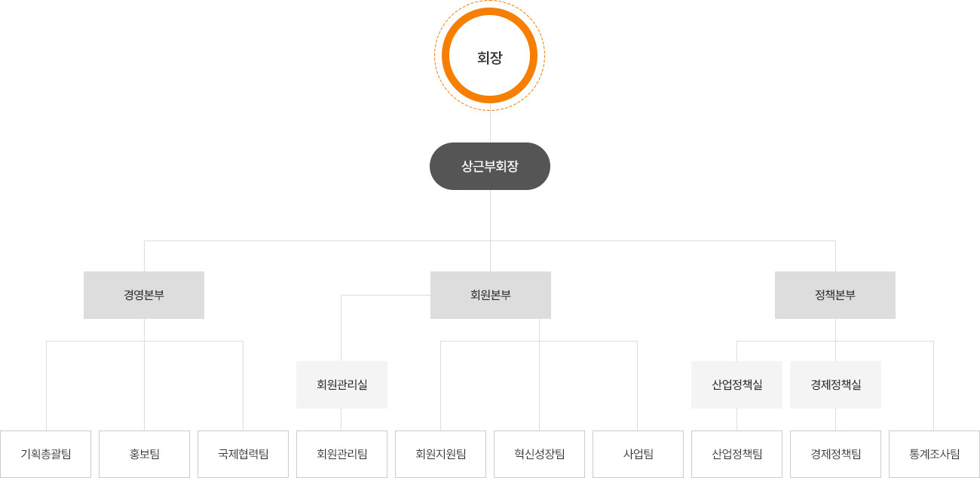980x478 pixels.
Task: Open the 회원관리팀 team box
Action: coord(341,454)
